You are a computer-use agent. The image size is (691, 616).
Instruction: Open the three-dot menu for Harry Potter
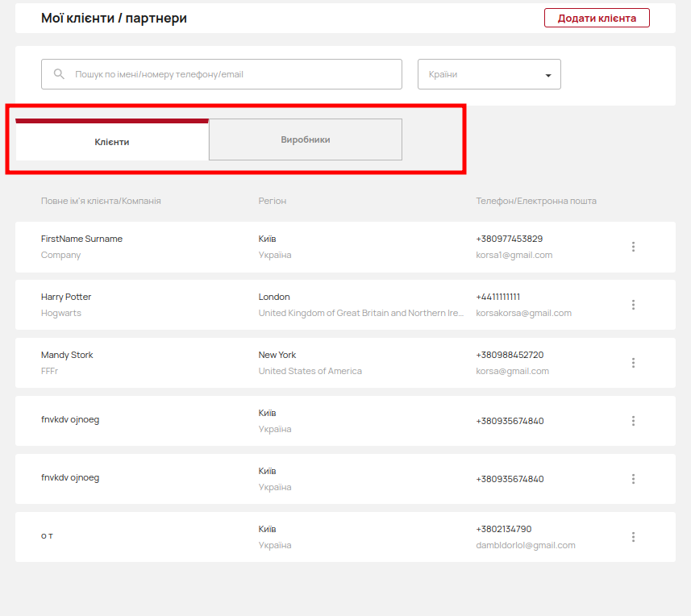tap(633, 305)
